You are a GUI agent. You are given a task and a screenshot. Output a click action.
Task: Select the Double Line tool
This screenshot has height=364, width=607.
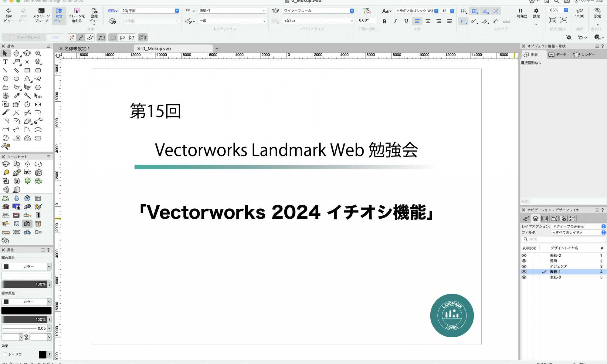(x=16, y=70)
